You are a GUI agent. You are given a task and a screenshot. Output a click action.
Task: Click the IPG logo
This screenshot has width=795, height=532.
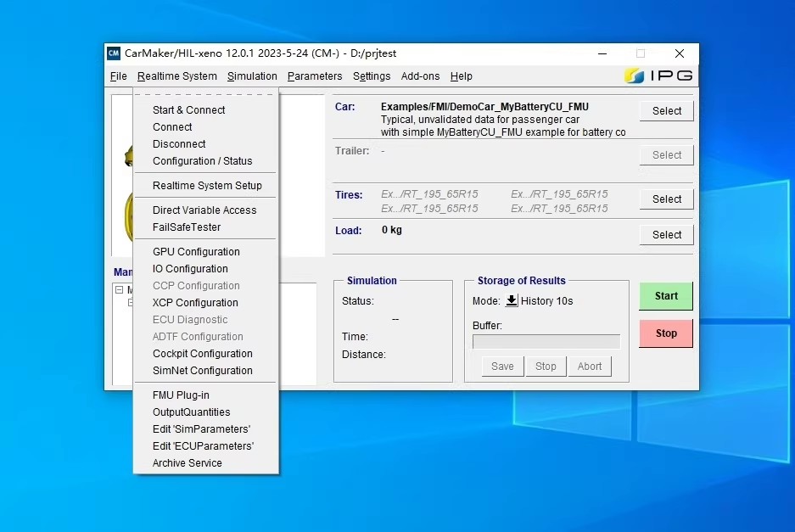pyautogui.click(x=658, y=76)
